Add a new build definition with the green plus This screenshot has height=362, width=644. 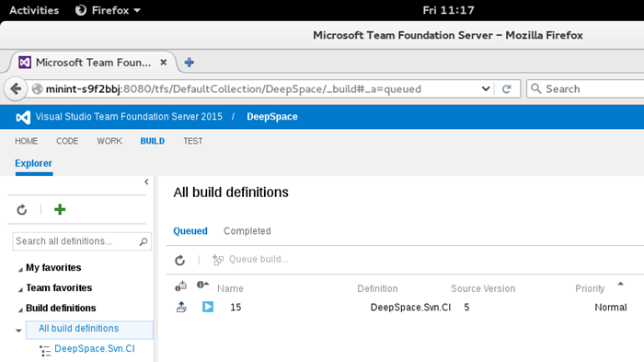60,209
